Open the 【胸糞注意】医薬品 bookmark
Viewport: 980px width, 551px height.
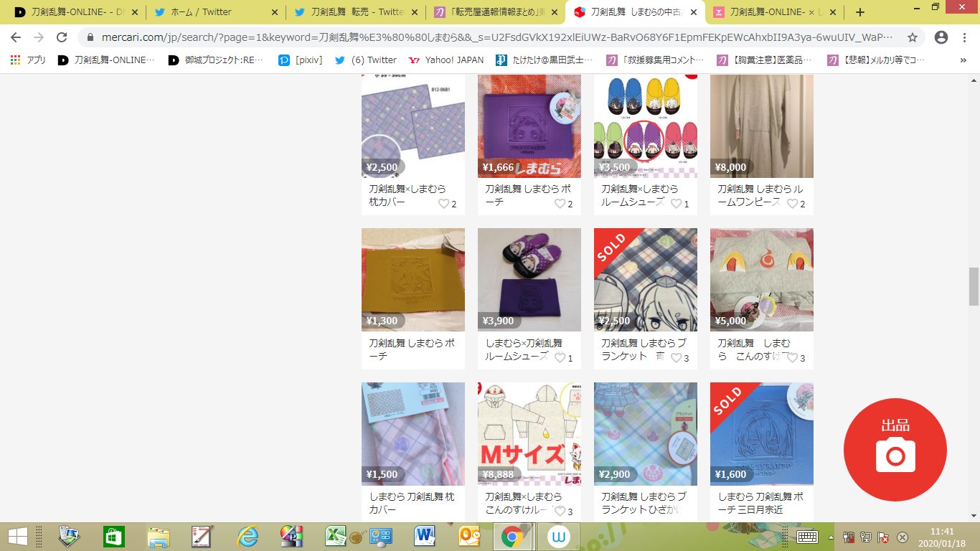(x=765, y=60)
